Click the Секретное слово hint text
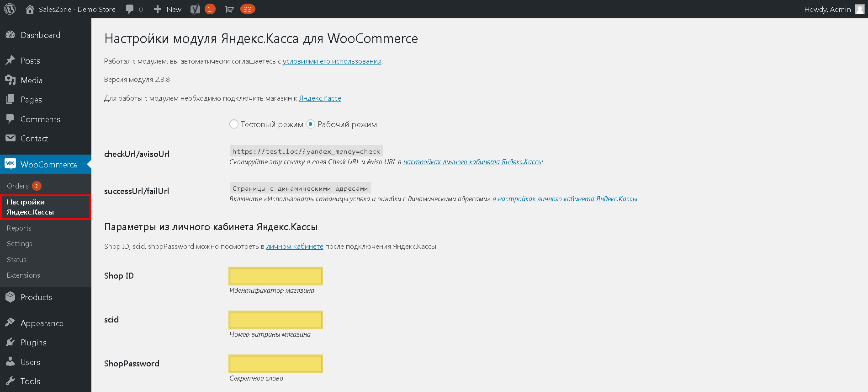The width and height of the screenshot is (868, 392). 256,378
